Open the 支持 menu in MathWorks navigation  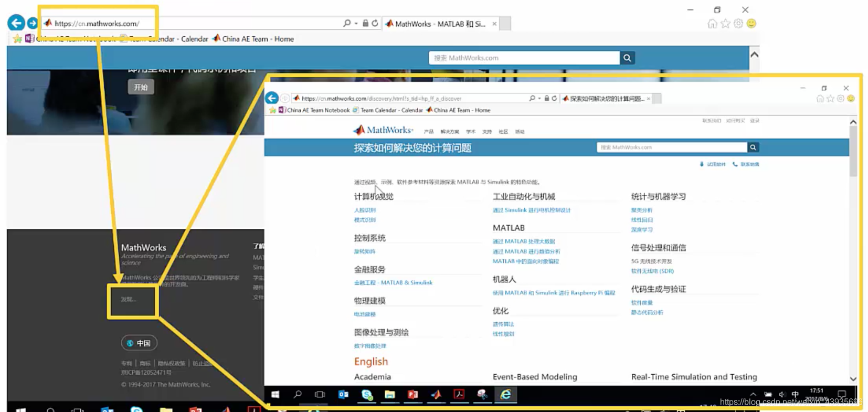[x=487, y=132]
